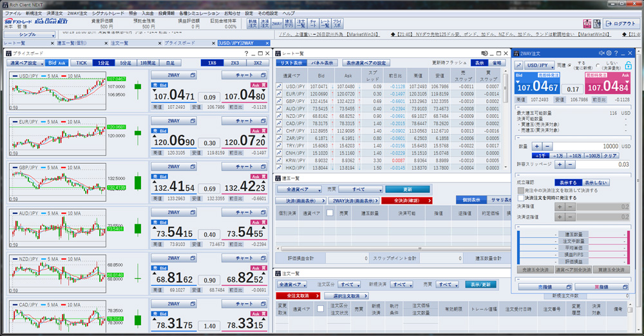Decrease 許容スリッページ with its minus button
The width and height of the screenshot is (644, 336).
click(x=570, y=164)
